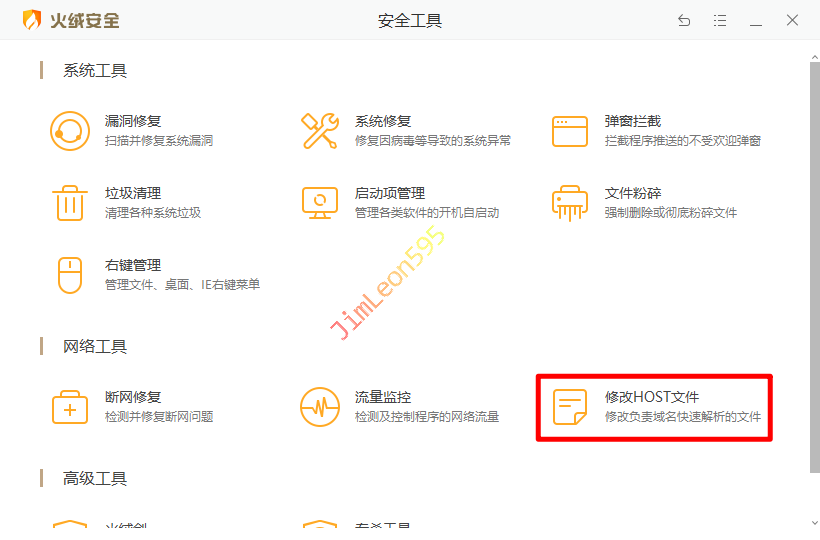Click the 火绒安全 flame logo
820x540 pixels.
point(32,20)
